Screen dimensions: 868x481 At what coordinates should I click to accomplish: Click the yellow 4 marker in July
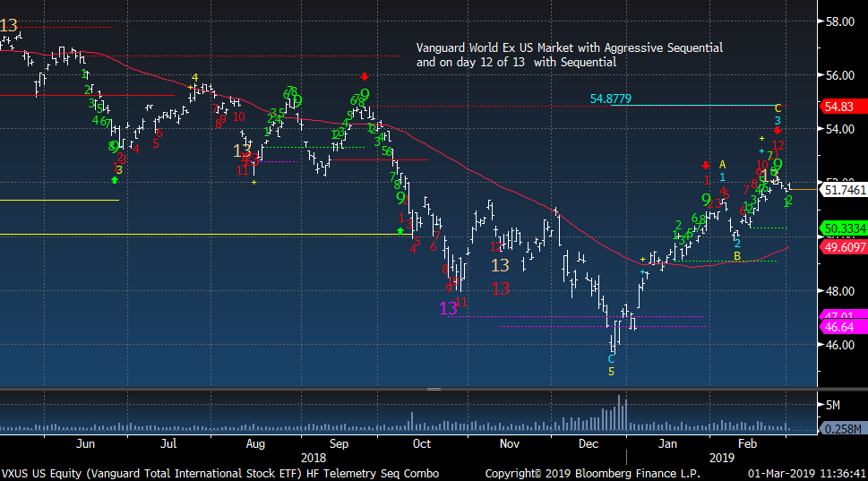195,78
